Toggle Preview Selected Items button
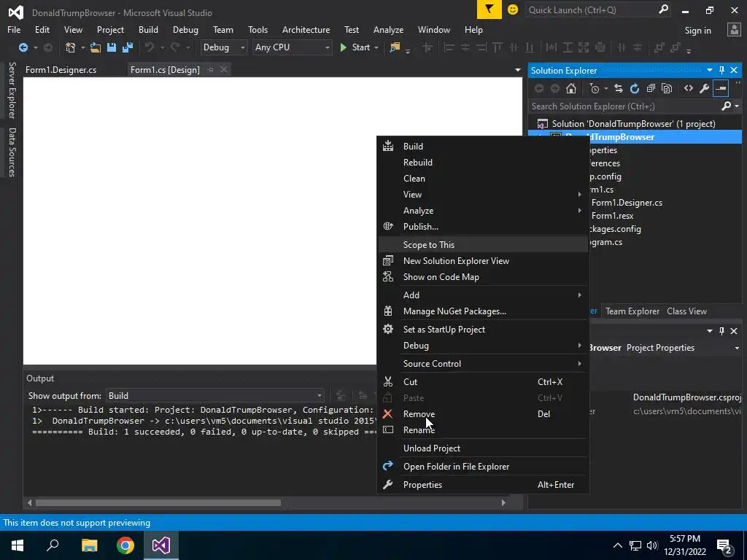This screenshot has width=747, height=560. click(721, 88)
